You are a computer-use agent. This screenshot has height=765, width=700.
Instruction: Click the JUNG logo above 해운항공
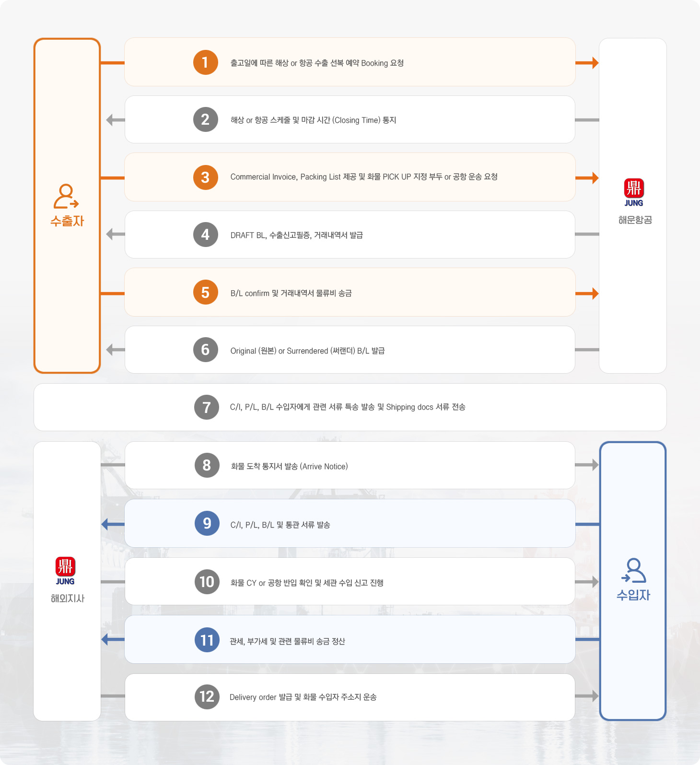633,192
